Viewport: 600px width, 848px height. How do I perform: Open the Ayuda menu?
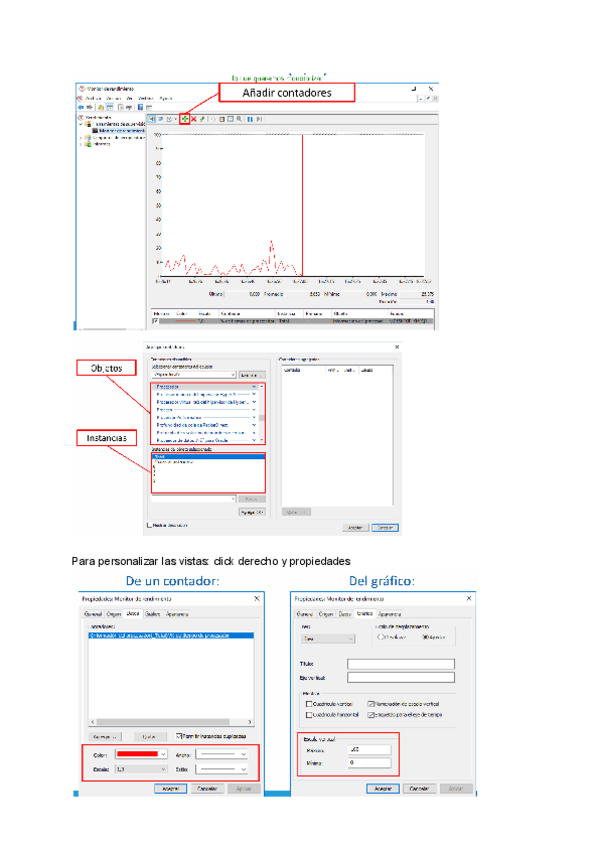point(166,98)
